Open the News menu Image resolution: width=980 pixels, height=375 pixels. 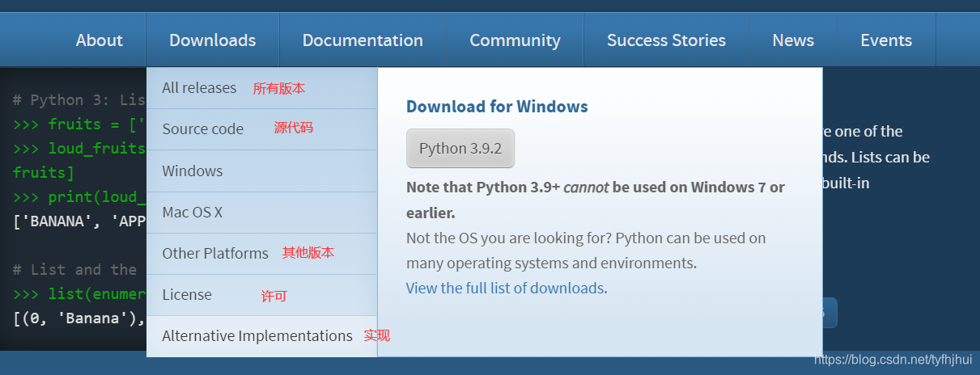[793, 40]
